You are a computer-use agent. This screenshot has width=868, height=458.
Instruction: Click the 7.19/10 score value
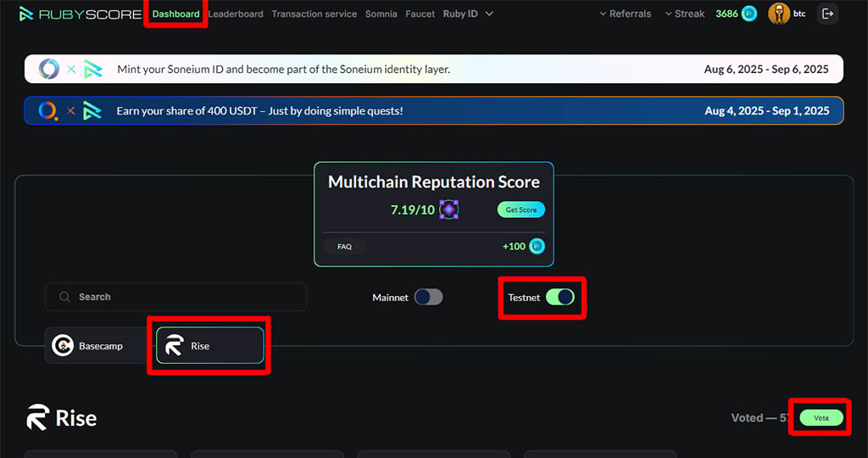[413, 209]
